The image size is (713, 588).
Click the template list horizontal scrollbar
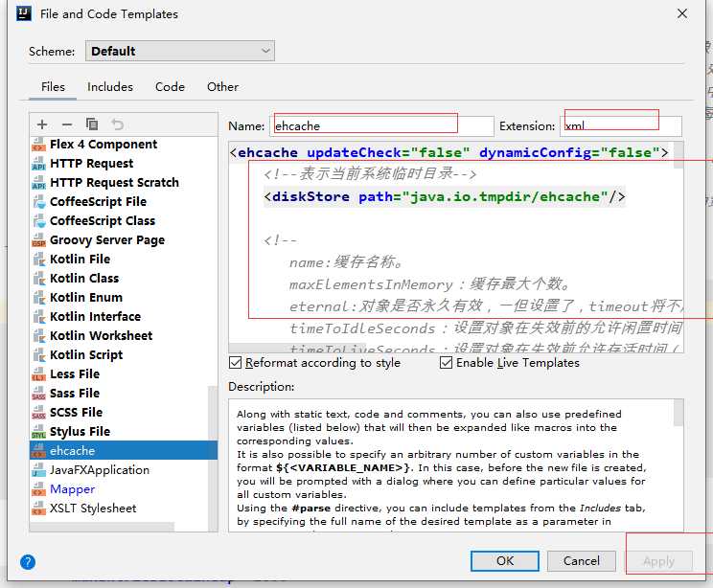point(102,527)
